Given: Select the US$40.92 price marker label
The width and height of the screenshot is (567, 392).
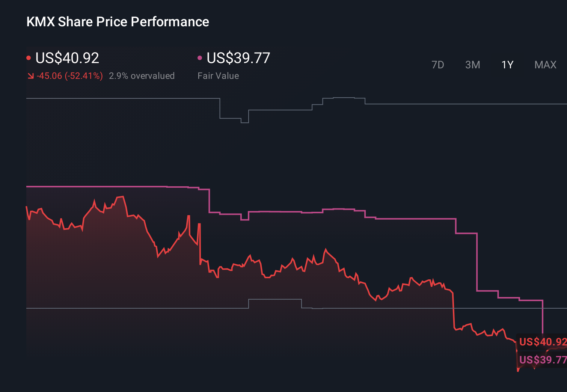Looking at the screenshot, I should [542, 342].
